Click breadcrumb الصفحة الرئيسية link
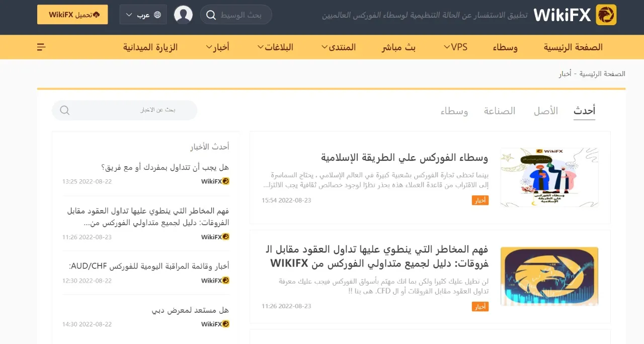644x344 pixels. click(602, 74)
